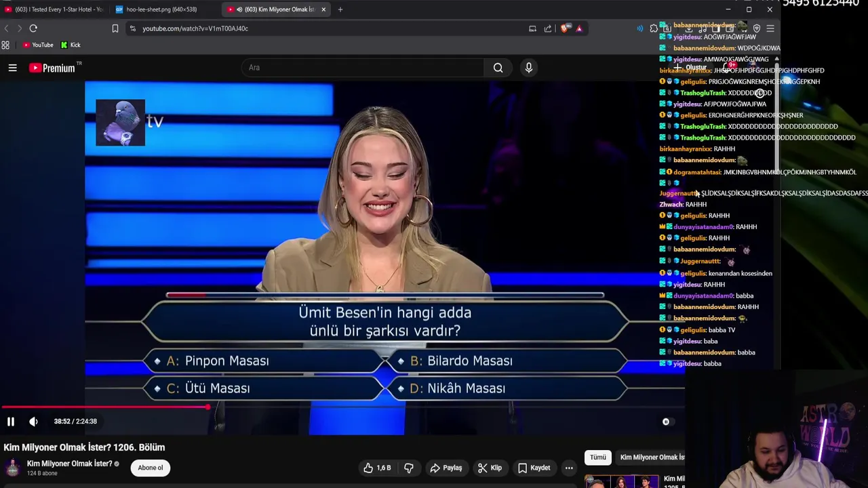Start voice search with the microphone
The height and width of the screenshot is (488, 868).
coord(529,68)
